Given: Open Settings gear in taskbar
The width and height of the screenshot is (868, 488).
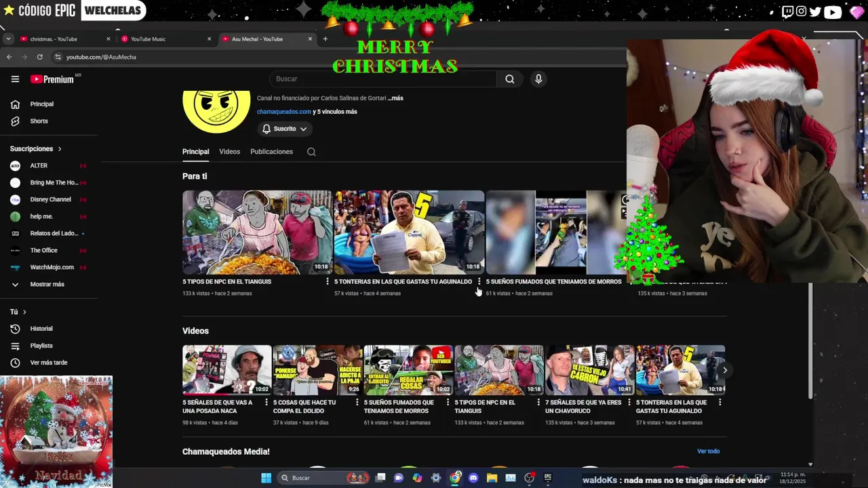Looking at the screenshot, I should click(436, 478).
